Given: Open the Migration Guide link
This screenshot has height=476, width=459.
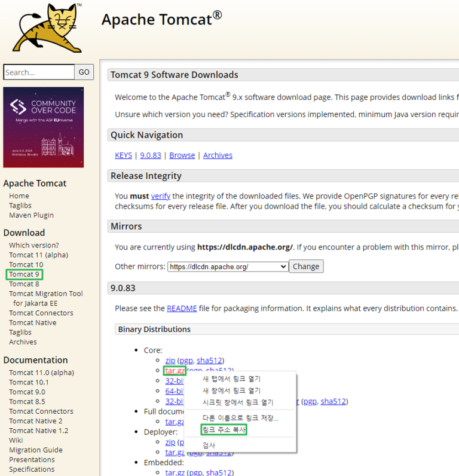Looking at the screenshot, I should click(36, 450).
